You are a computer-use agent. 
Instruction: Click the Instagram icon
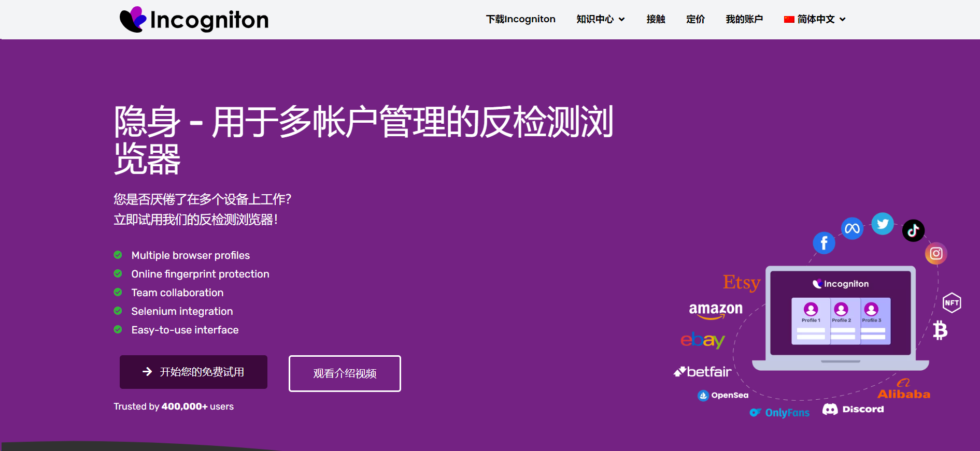coord(936,253)
